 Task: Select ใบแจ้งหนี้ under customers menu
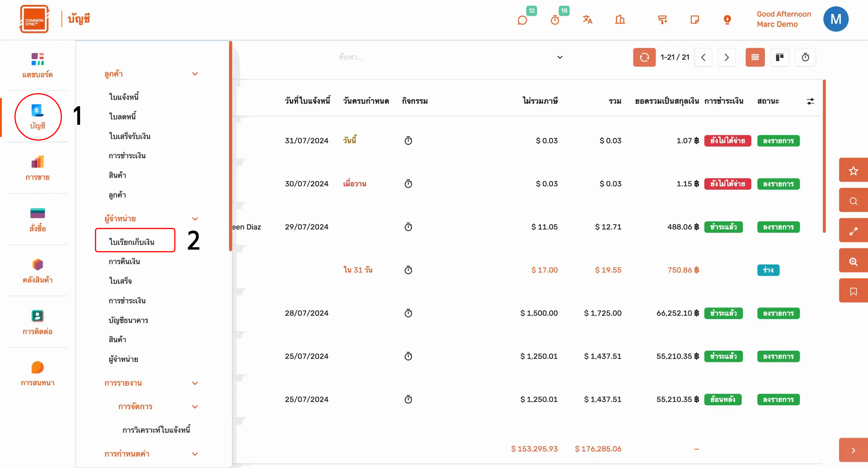pos(123,97)
